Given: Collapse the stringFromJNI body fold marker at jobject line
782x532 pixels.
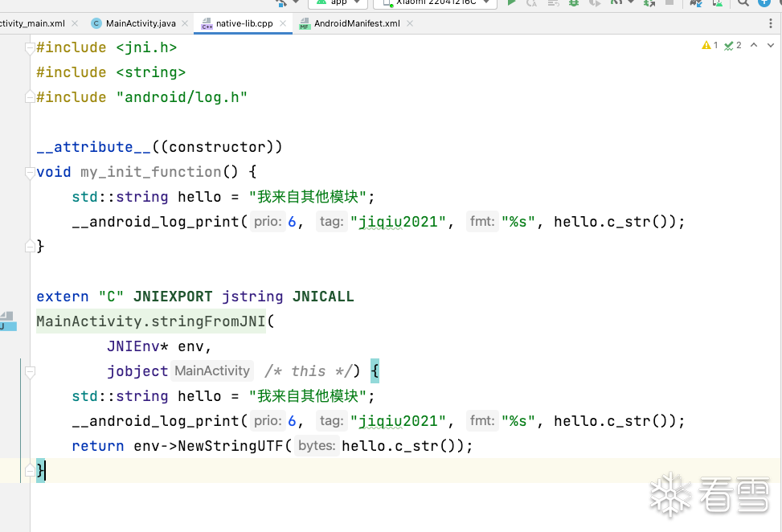Looking at the screenshot, I should (30, 371).
